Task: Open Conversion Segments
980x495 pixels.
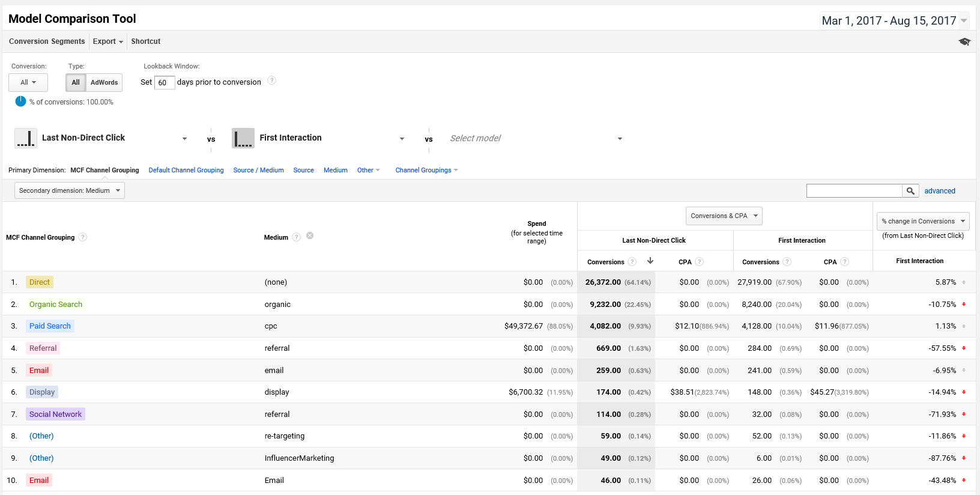Action: [x=47, y=41]
